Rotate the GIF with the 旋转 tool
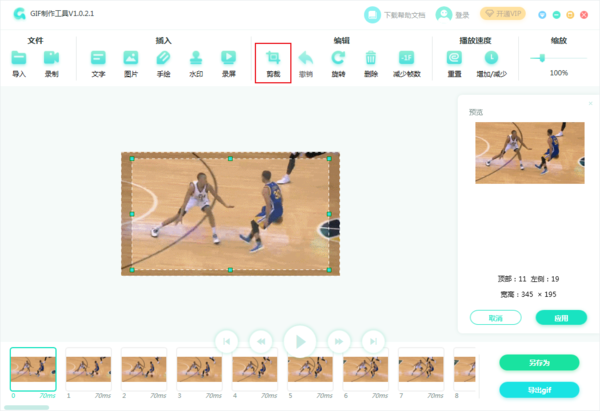The height and width of the screenshot is (411, 600). coord(338,58)
